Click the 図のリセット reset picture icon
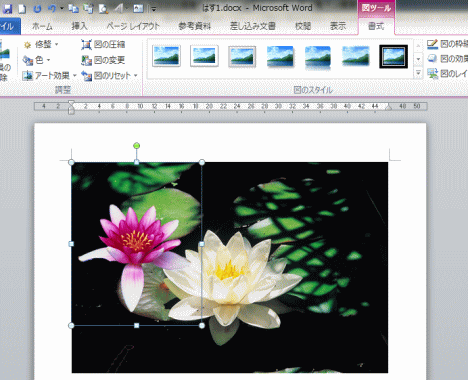Image resolution: width=468 pixels, height=380 pixels. (x=86, y=76)
